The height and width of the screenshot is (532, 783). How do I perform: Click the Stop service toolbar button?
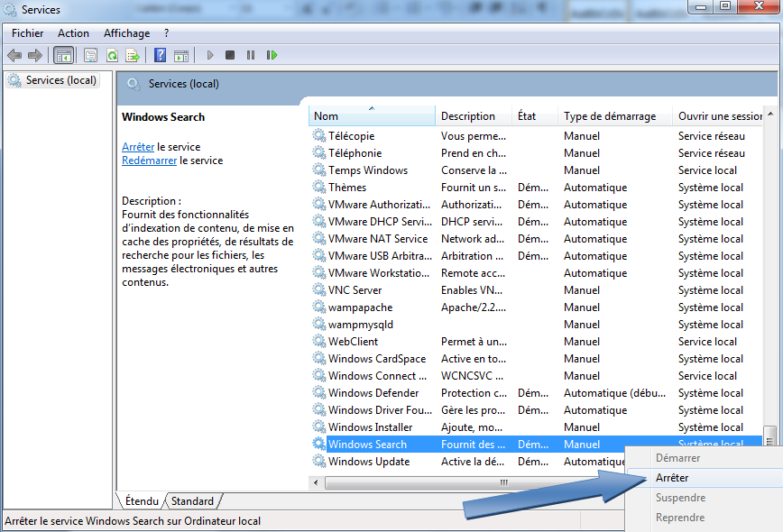pyautogui.click(x=230, y=55)
